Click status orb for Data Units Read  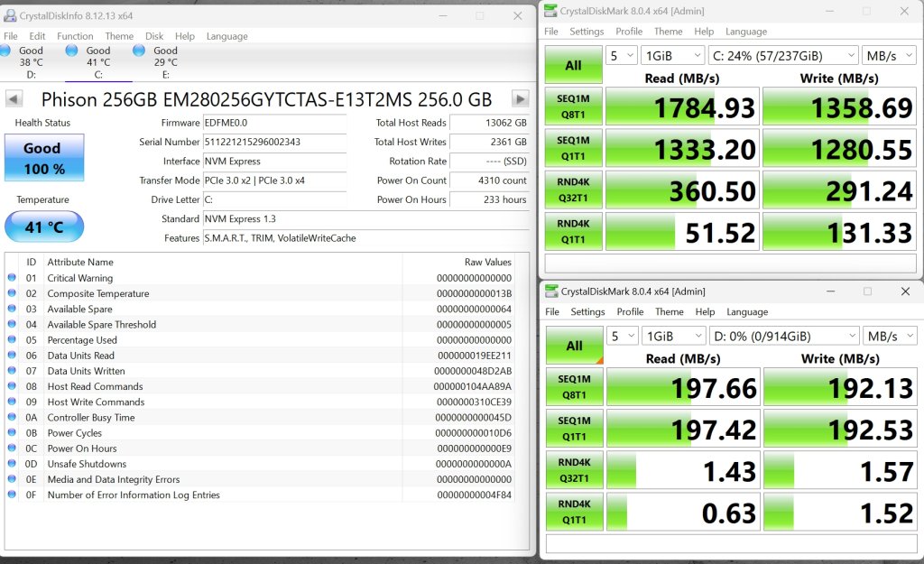coord(12,355)
